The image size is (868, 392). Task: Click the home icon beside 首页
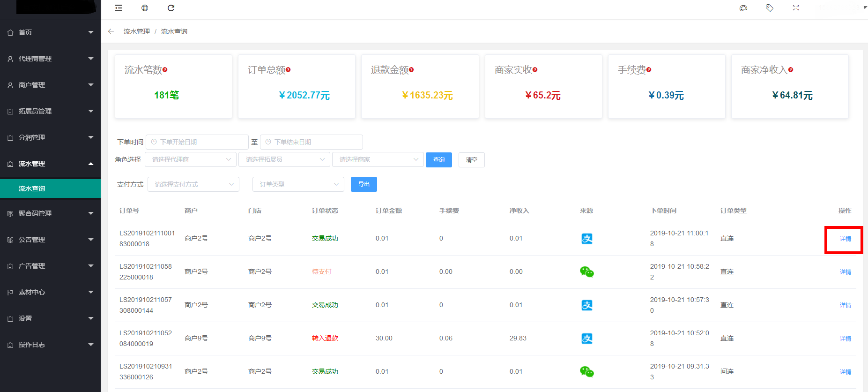coord(10,32)
